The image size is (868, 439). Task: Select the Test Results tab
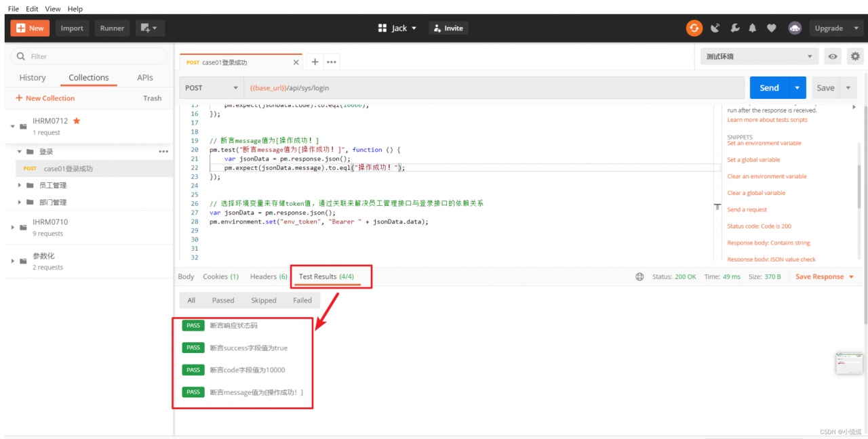[326, 276]
